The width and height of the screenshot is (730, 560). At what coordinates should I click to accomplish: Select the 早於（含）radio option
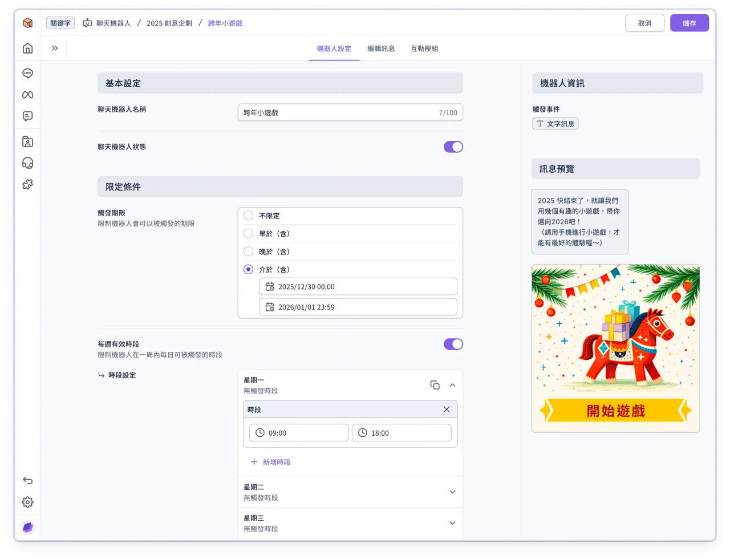(x=248, y=233)
